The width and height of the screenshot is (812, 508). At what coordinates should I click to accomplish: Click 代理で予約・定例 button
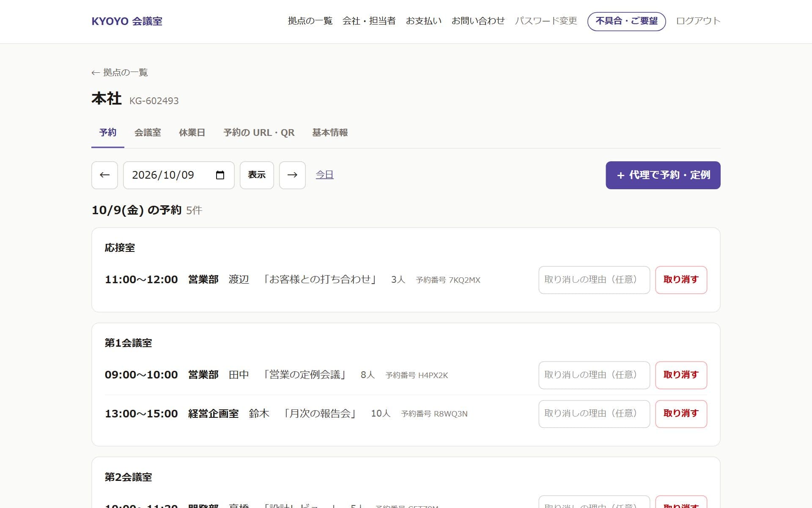tap(663, 175)
